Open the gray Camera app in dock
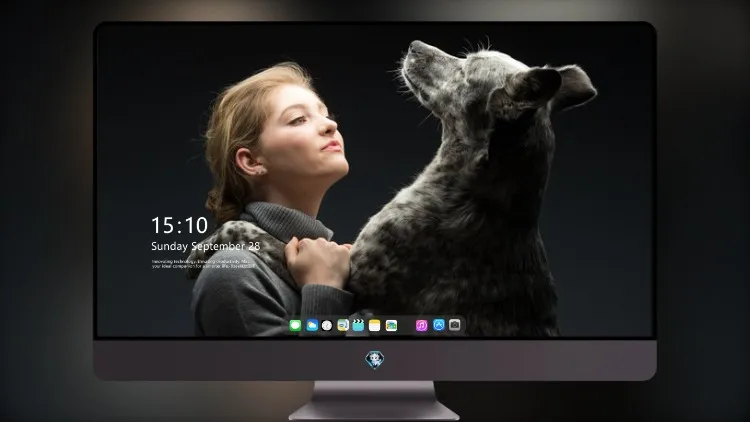 tap(455, 325)
